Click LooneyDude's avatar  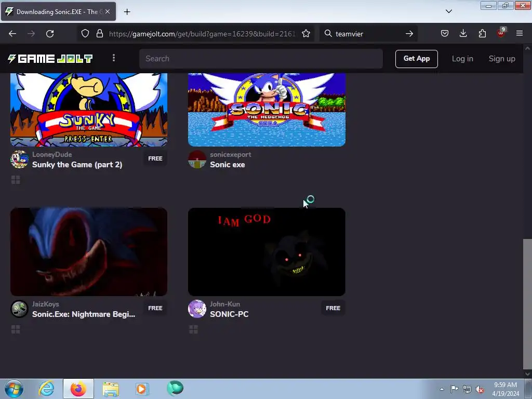click(x=19, y=159)
